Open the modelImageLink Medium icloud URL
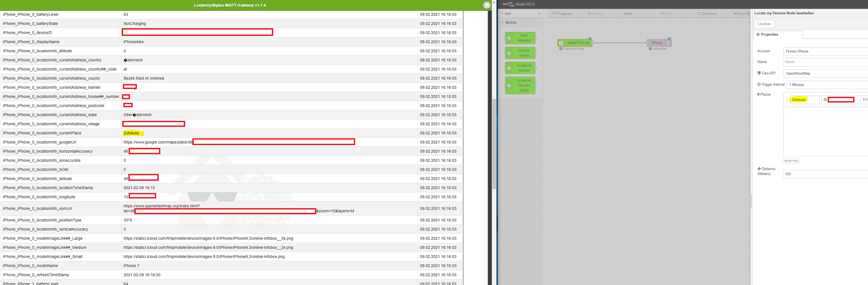This screenshot has width=868, height=285. point(208,247)
